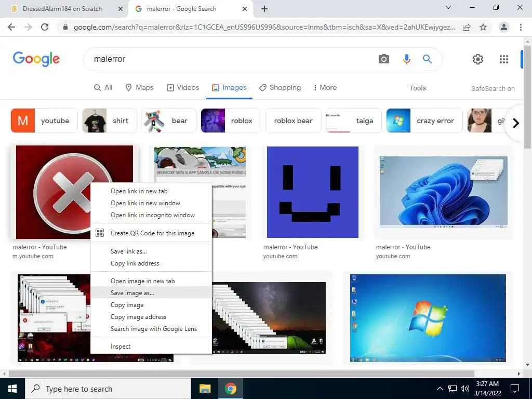The width and height of the screenshot is (532, 399).
Task: Switch to the Maps results tab
Action: (139, 87)
